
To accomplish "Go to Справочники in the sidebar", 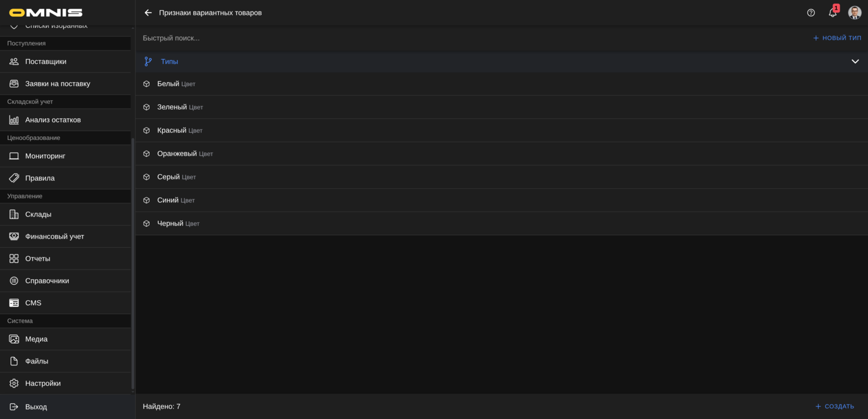I will (47, 281).
